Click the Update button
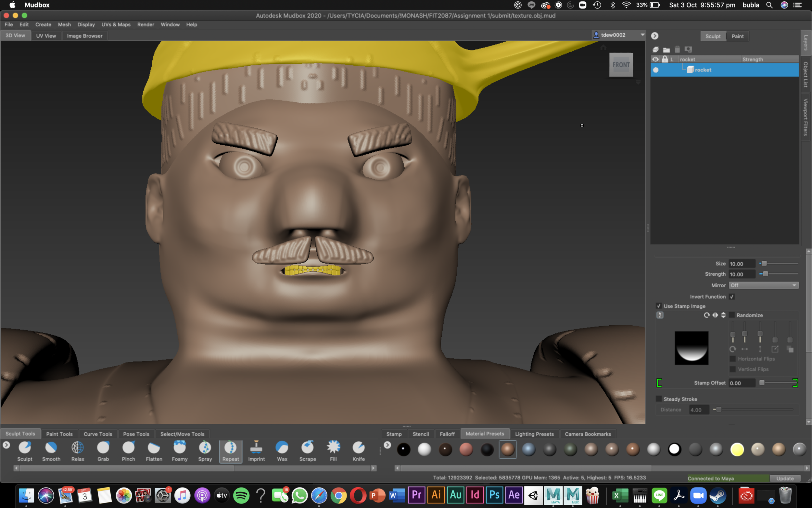Image resolution: width=812 pixels, height=508 pixels. 785,478
